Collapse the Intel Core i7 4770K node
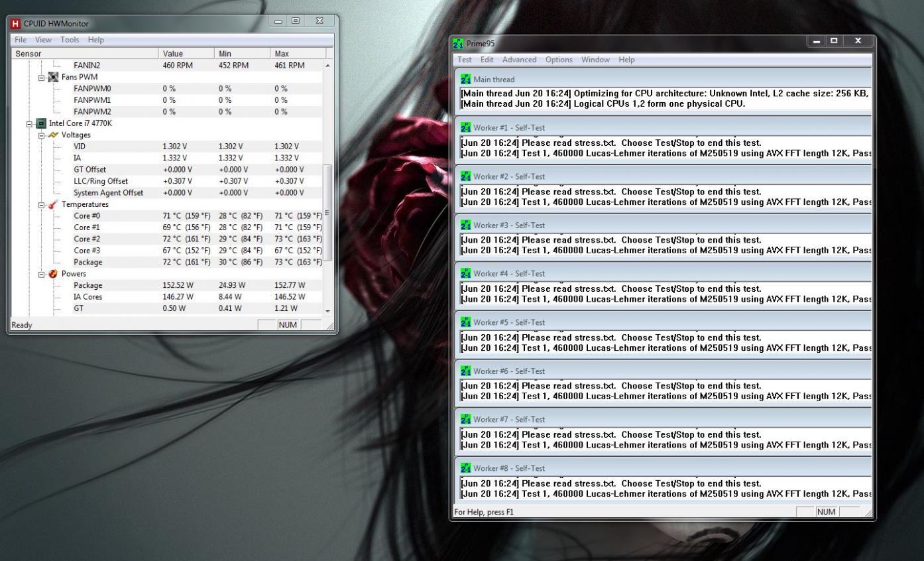 click(30, 124)
